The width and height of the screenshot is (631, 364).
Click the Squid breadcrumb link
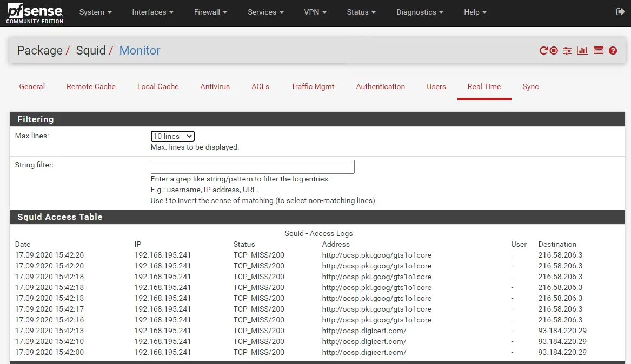[x=91, y=50]
